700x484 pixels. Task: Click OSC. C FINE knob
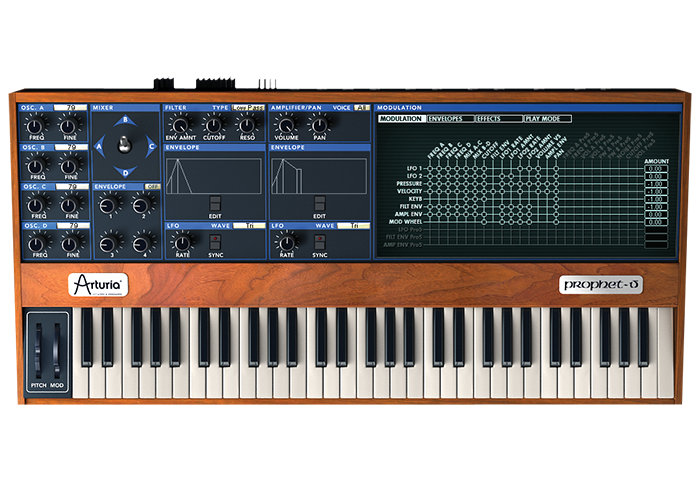[x=70, y=204]
